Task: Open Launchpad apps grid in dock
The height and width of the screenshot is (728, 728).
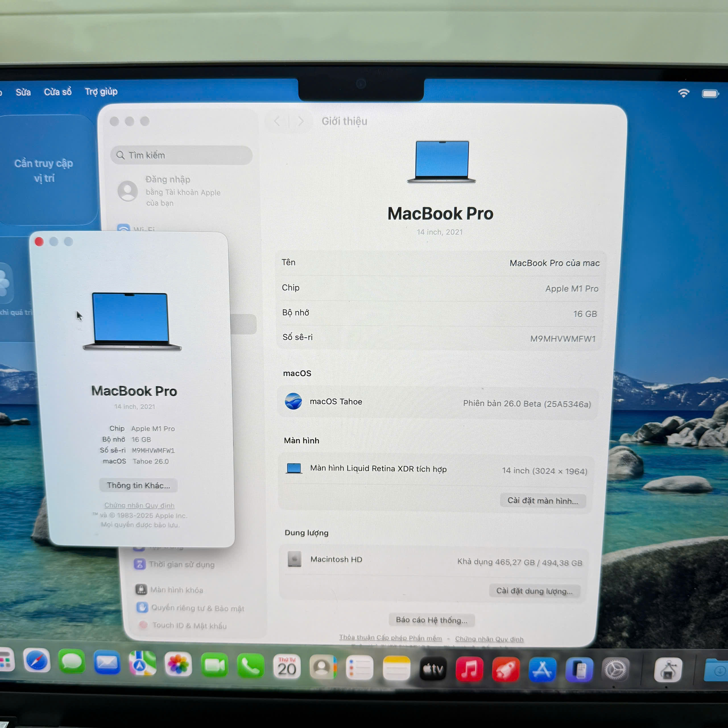Action: click(x=7, y=659)
